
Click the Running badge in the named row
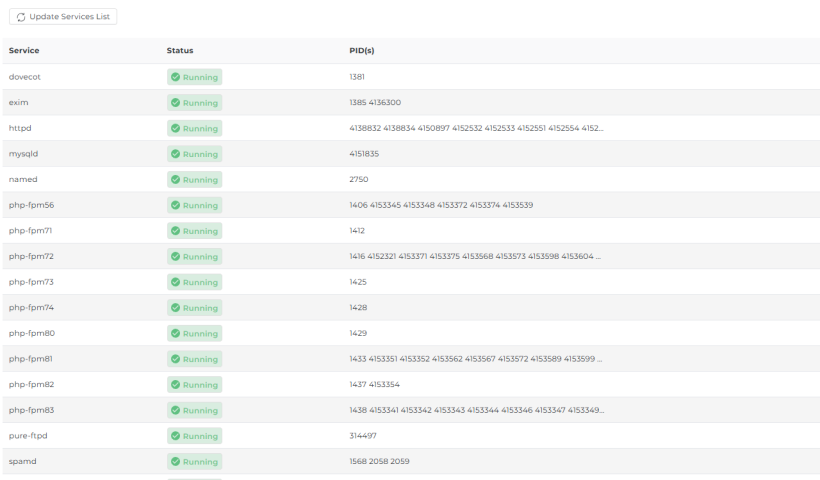tap(195, 179)
